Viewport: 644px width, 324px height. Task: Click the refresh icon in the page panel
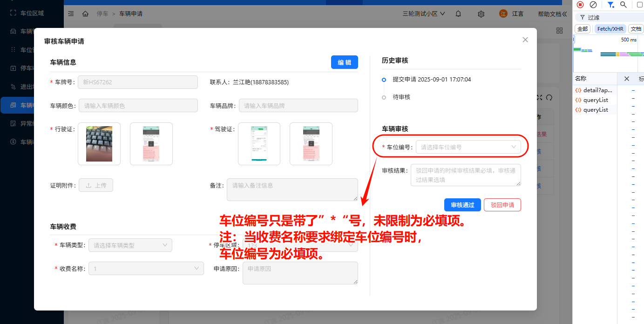pyautogui.click(x=549, y=98)
